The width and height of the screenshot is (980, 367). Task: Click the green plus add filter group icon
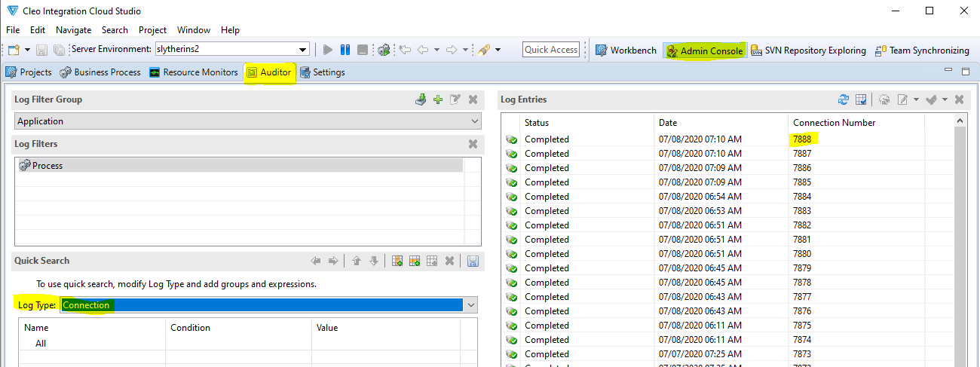coord(438,99)
